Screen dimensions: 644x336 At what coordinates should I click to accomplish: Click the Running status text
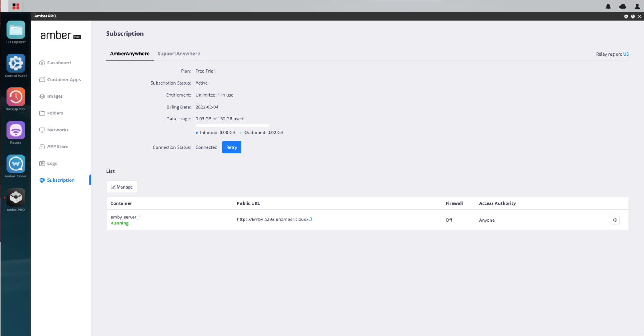click(120, 223)
